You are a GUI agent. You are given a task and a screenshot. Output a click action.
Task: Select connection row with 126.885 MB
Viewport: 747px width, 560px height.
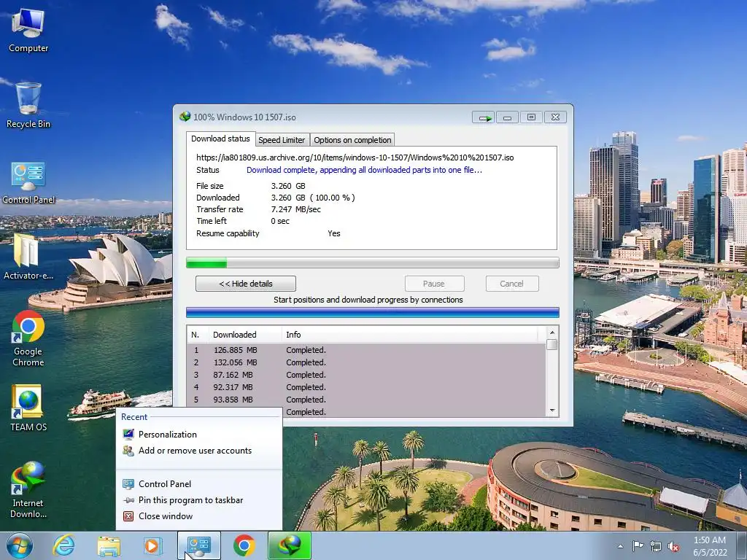click(366, 350)
